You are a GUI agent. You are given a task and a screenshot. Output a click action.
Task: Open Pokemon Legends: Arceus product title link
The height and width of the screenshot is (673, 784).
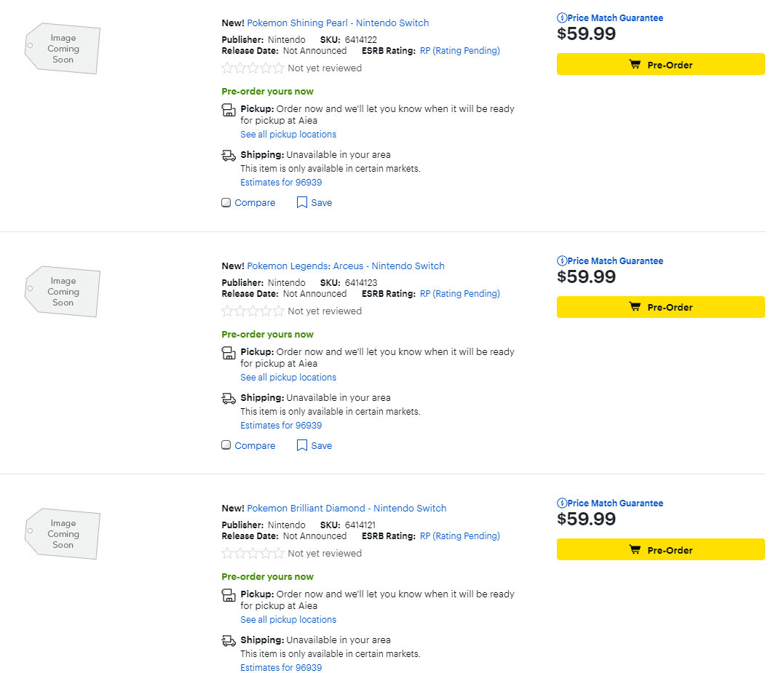coord(345,266)
